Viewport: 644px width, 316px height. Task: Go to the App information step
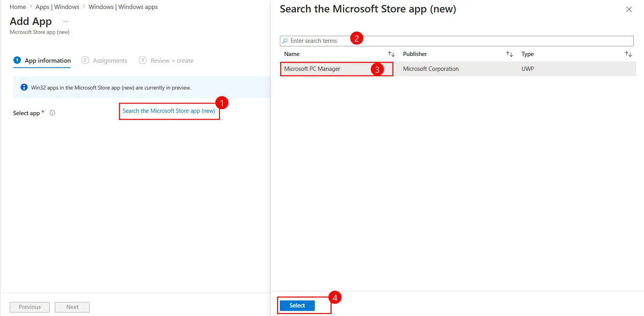click(x=42, y=60)
